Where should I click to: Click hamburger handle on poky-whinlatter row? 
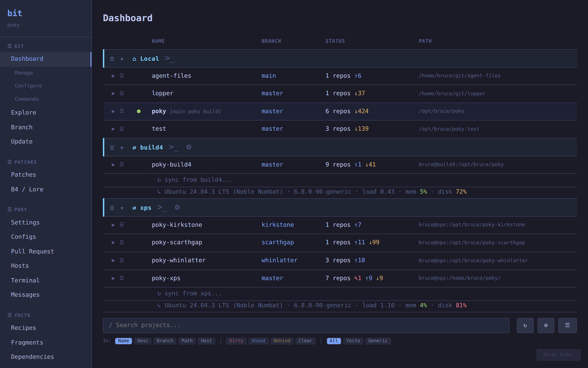point(122,260)
